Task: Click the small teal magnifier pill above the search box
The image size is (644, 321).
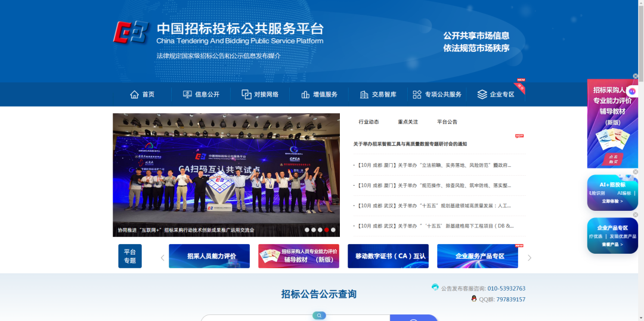Action: point(319,316)
